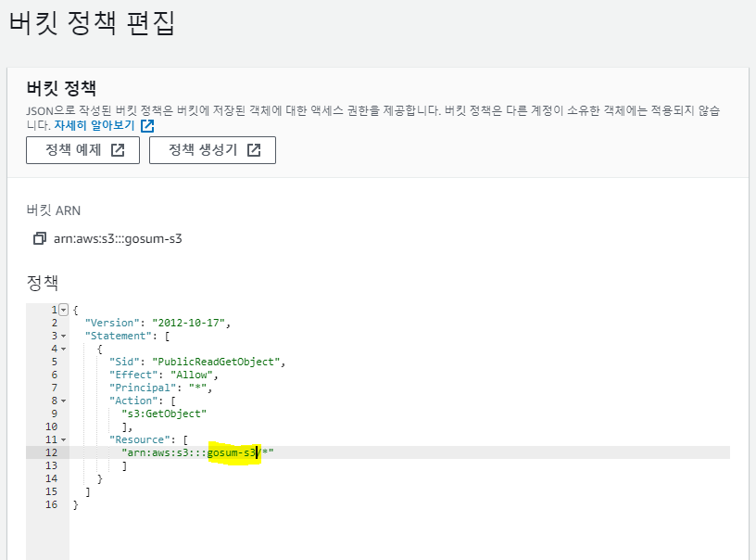Click the "Statement" key in the editor

point(119,336)
